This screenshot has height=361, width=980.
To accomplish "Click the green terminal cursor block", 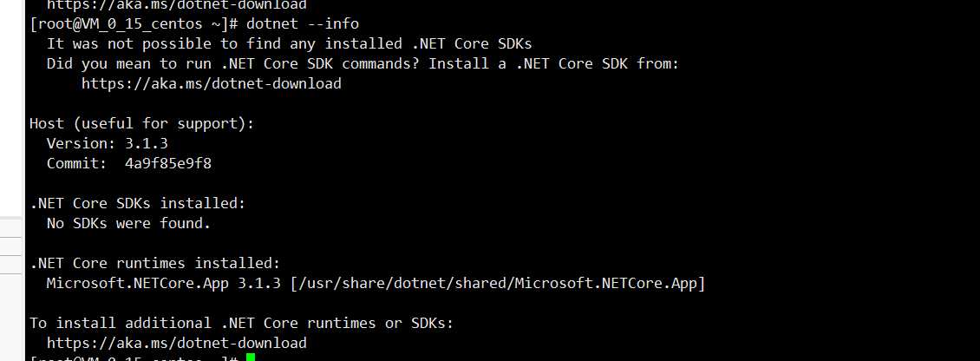I will click(251, 358).
